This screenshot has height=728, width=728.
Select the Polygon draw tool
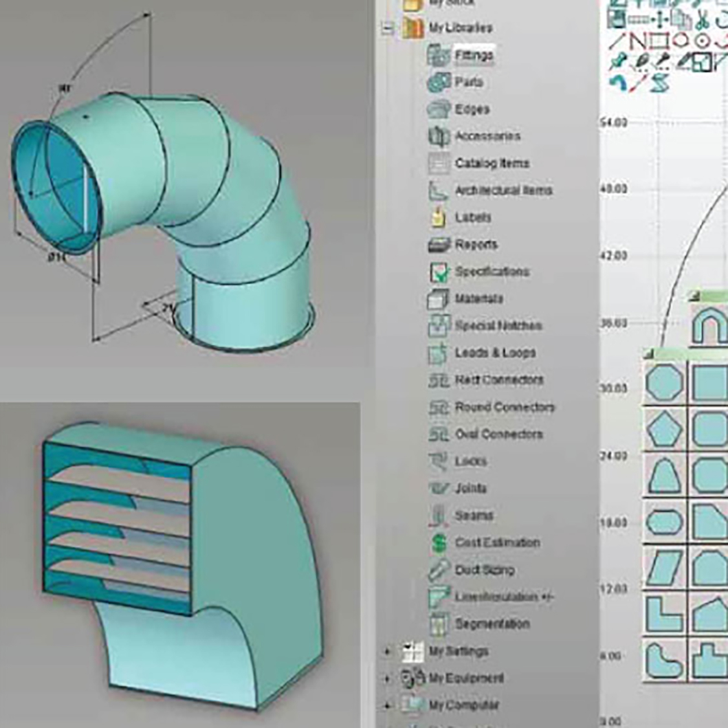pos(681,41)
